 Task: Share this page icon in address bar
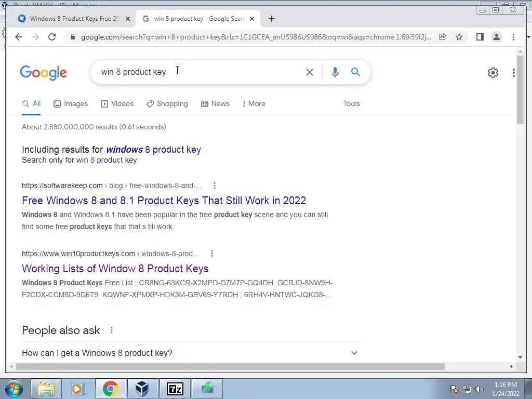443,37
